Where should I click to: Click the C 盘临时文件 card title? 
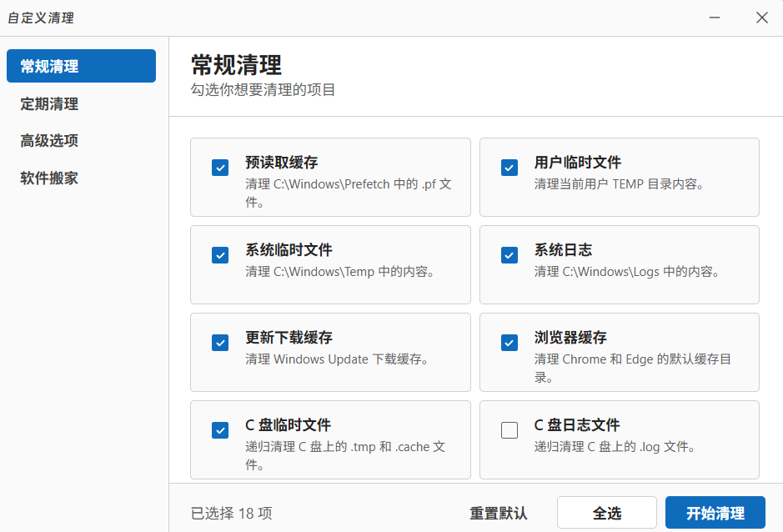point(289,425)
